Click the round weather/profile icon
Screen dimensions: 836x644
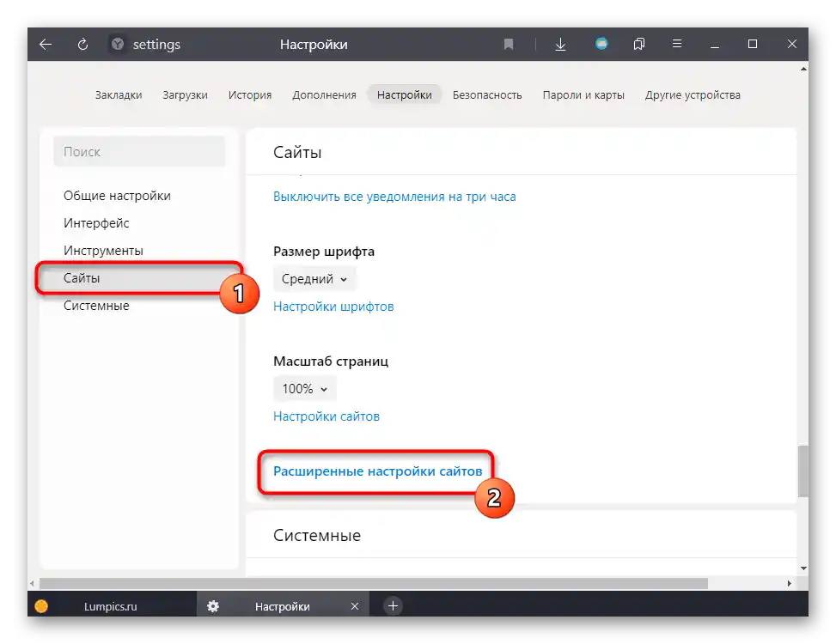click(x=601, y=44)
